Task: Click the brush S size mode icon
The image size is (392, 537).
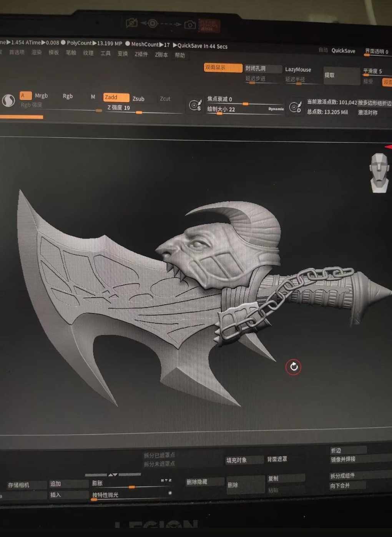Action: (195, 105)
